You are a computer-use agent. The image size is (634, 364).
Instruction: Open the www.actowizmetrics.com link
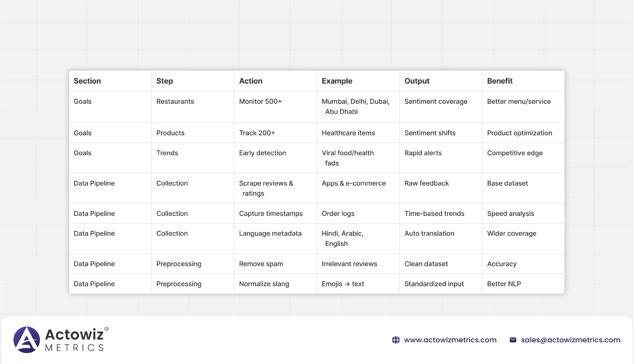click(450, 340)
